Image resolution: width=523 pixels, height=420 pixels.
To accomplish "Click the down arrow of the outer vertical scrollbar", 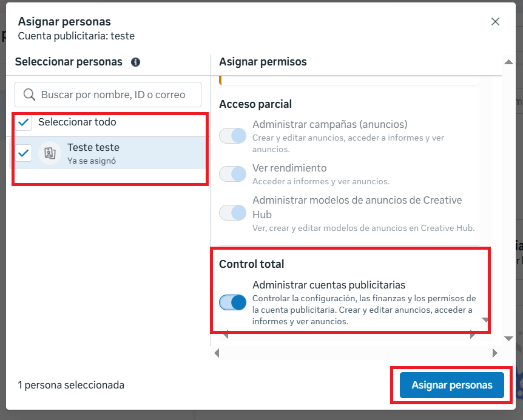I will pyautogui.click(x=508, y=339).
